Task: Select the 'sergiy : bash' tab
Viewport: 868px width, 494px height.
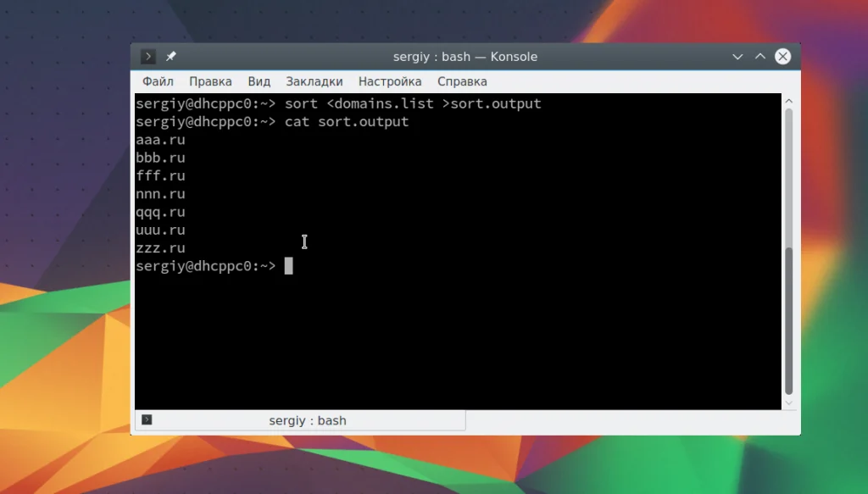Action: [x=300, y=420]
